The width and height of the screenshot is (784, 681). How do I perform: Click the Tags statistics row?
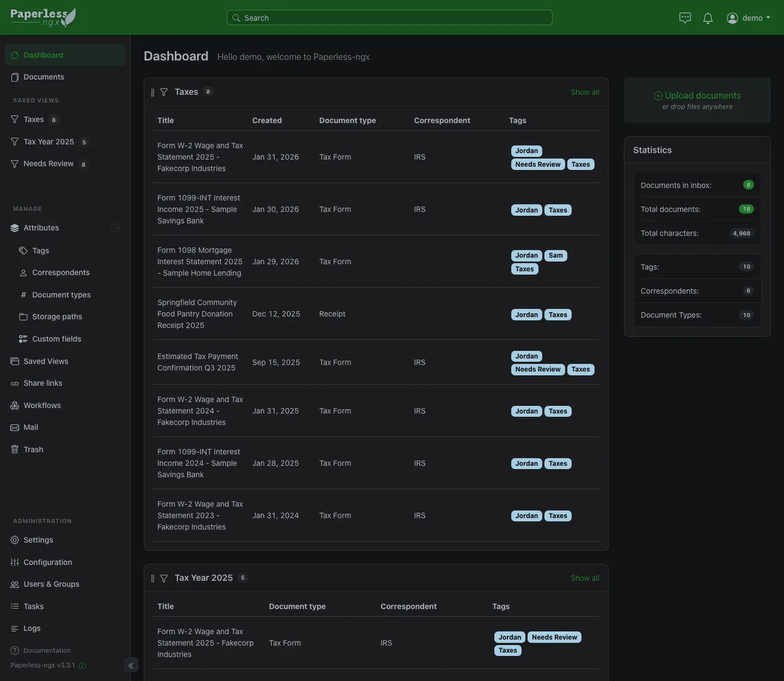pyautogui.click(x=697, y=267)
